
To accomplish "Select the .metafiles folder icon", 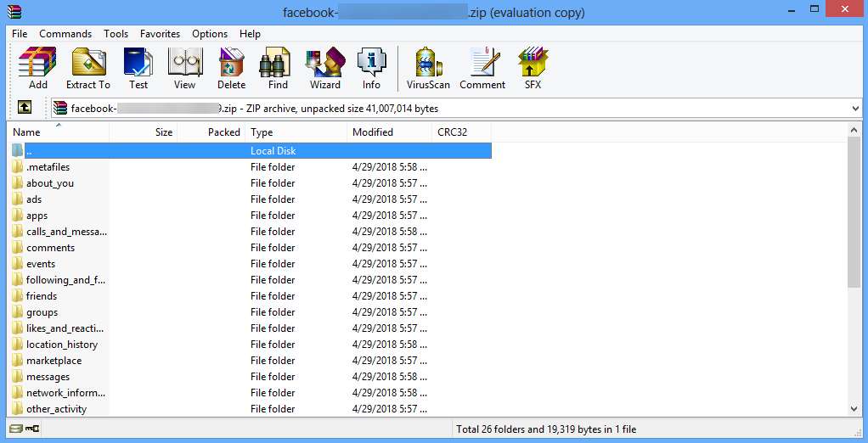I will pyautogui.click(x=18, y=166).
